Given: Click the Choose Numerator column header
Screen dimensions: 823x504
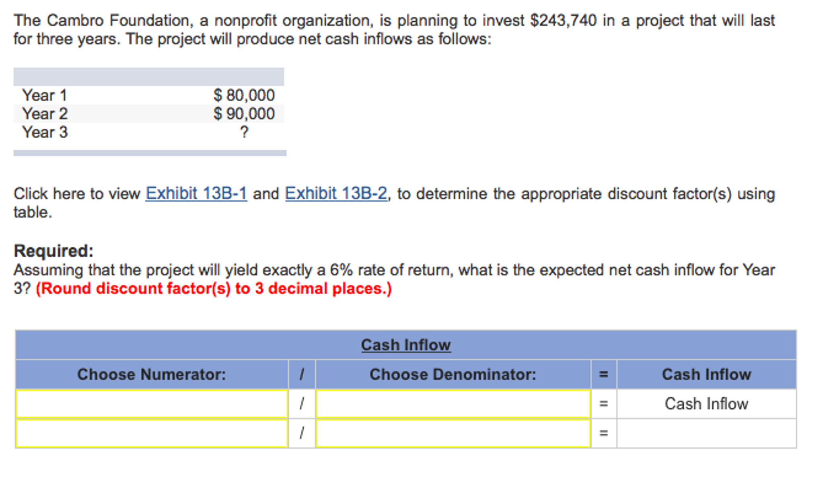Looking at the screenshot, I should pyautogui.click(x=152, y=374).
